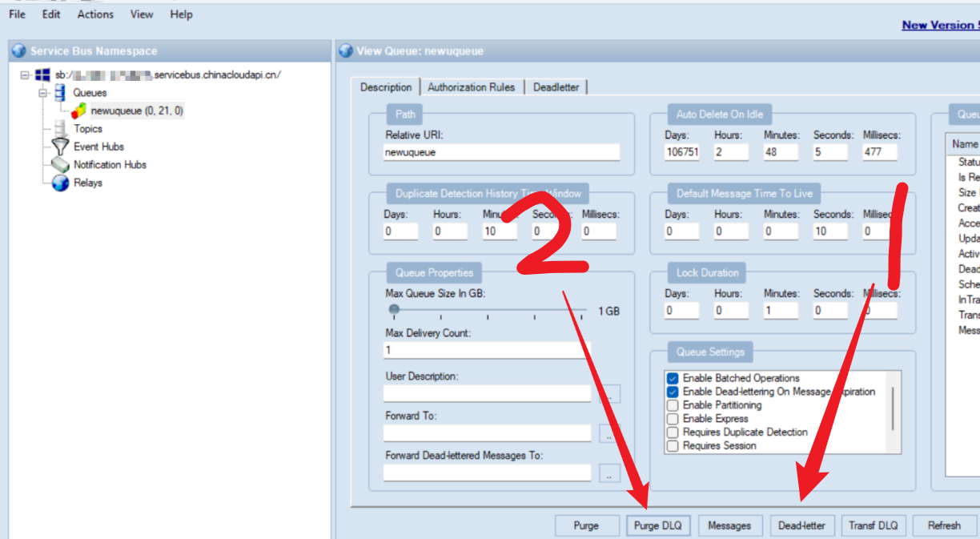Check the Requires Session checkbox
Screen dimensions: 980x539
pos(673,445)
